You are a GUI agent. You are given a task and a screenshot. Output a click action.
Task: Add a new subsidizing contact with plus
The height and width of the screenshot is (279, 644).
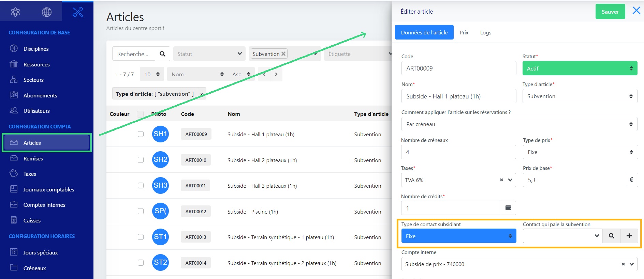[629, 236]
